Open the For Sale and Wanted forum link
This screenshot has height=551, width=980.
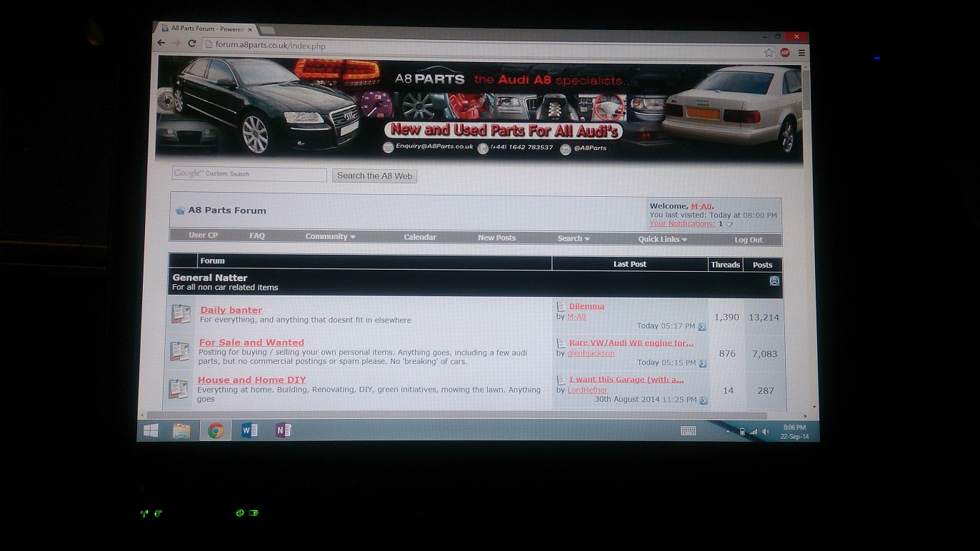pos(251,343)
